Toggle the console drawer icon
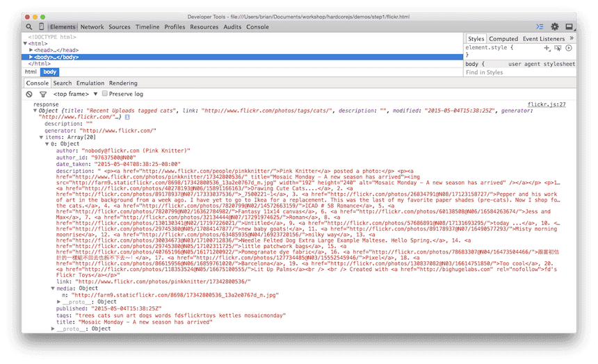Image resolution: width=598 pixels, height=364 pixels. point(540,27)
